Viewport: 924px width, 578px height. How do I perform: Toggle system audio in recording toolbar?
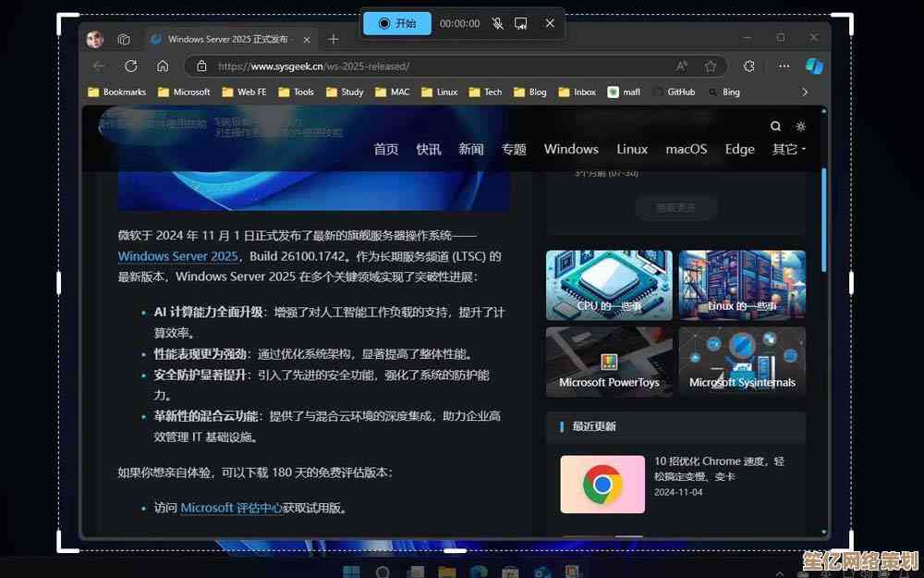pyautogui.click(x=521, y=23)
